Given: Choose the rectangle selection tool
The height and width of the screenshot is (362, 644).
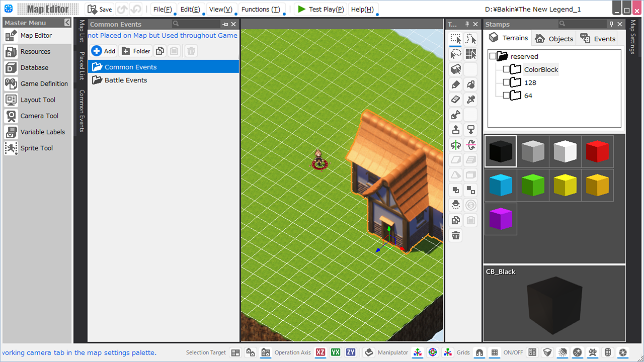Looking at the screenshot, I should click(x=456, y=39).
